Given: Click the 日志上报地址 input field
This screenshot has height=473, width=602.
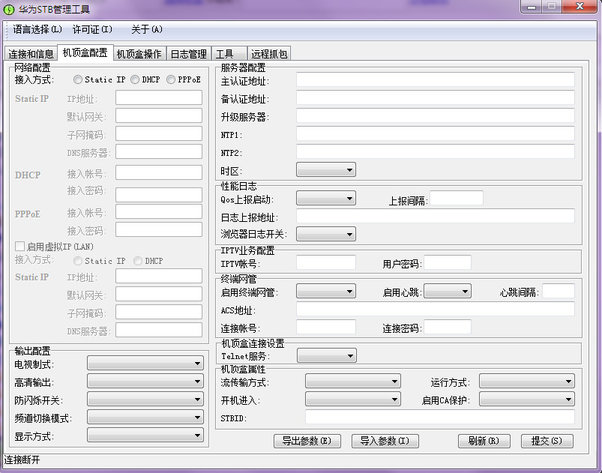Looking at the screenshot, I should [x=435, y=216].
